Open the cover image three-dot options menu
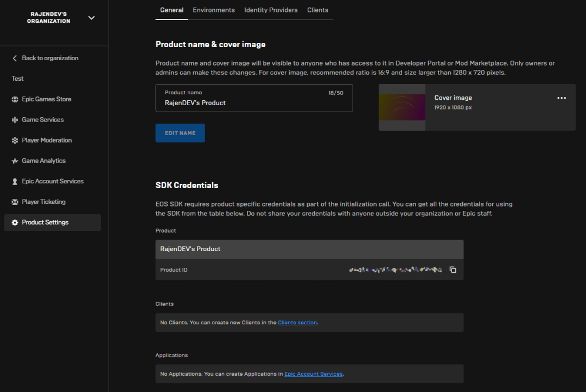 point(562,98)
